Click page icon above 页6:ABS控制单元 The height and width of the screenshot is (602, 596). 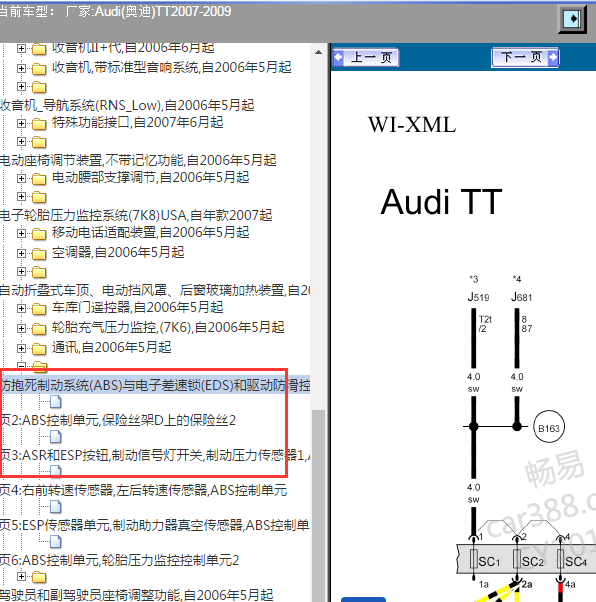pyautogui.click(x=56, y=542)
